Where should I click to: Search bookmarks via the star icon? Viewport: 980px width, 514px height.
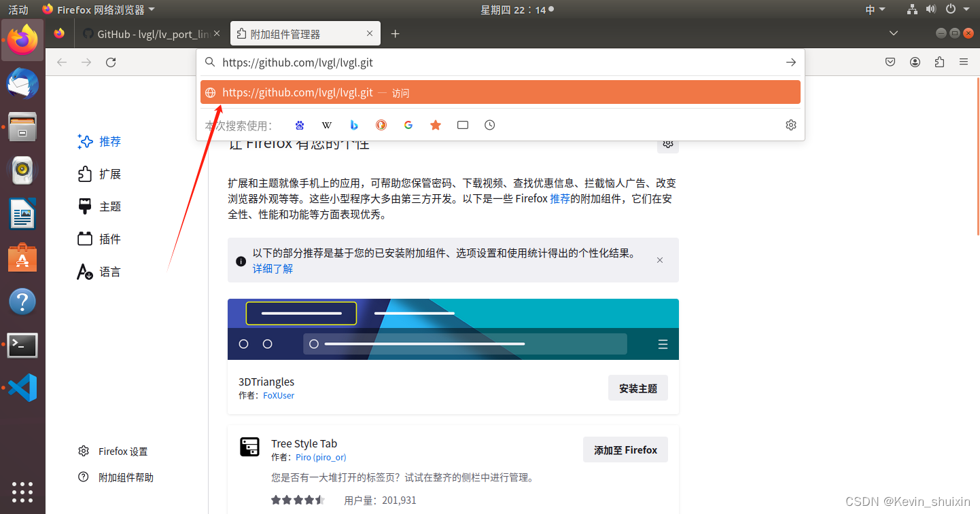click(435, 125)
